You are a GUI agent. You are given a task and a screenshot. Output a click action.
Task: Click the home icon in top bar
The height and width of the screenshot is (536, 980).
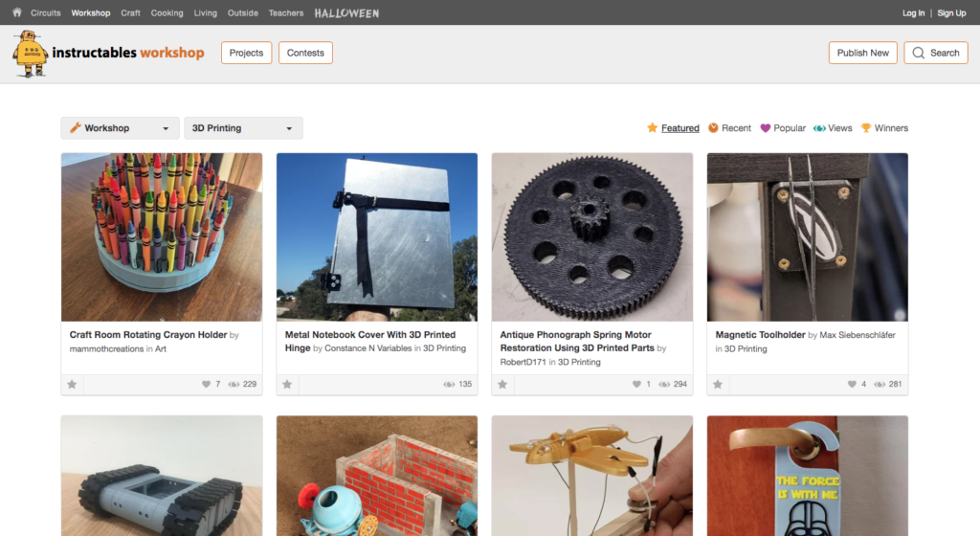[x=16, y=13]
